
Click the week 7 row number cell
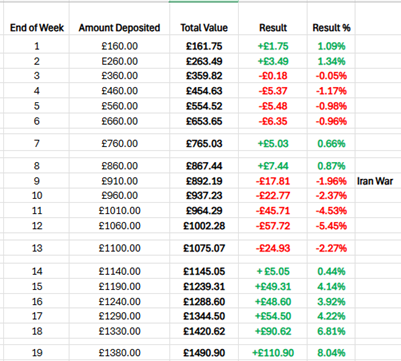[x=37, y=144]
